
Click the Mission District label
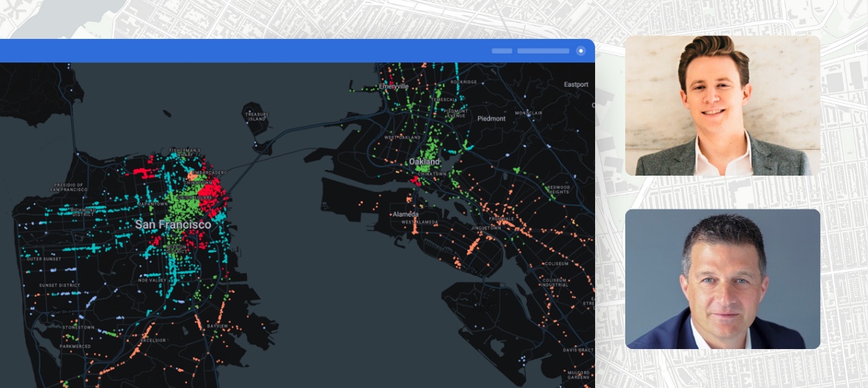pyautogui.click(x=176, y=248)
